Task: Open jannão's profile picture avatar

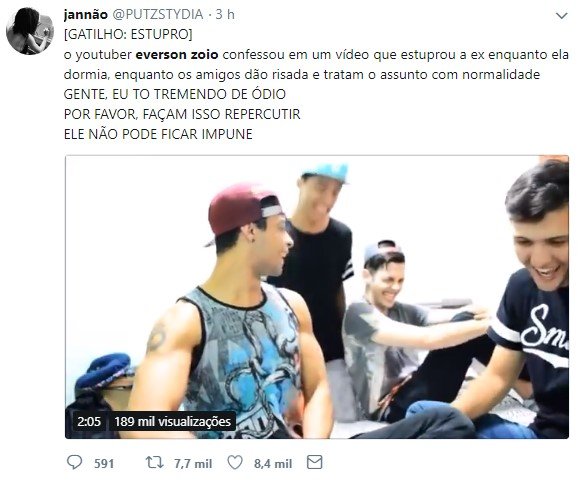Action: pos(30,30)
